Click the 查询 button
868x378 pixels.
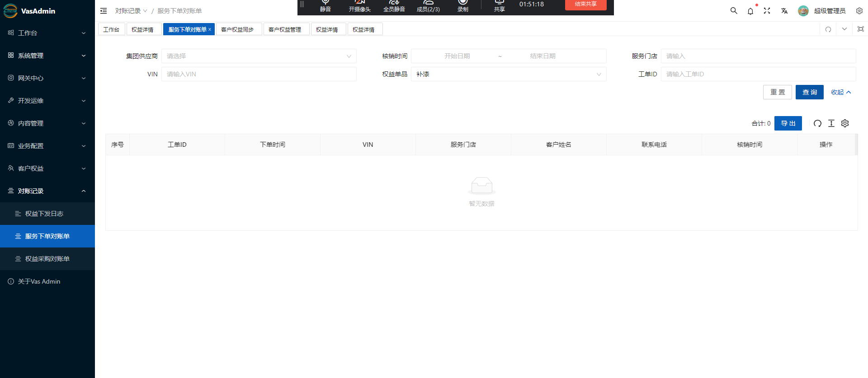pyautogui.click(x=810, y=92)
